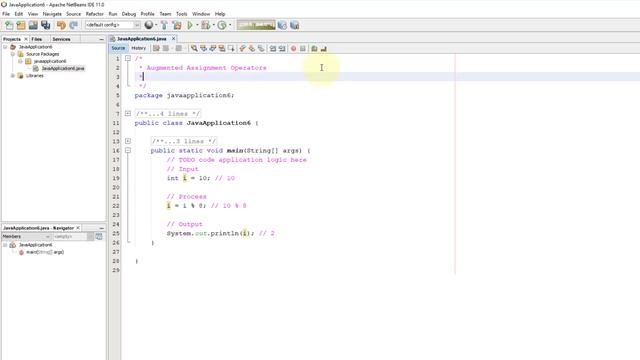Viewport: 640px width, 360px height.
Task: Click the Find Selection magnifier icon
Action: coord(194,49)
